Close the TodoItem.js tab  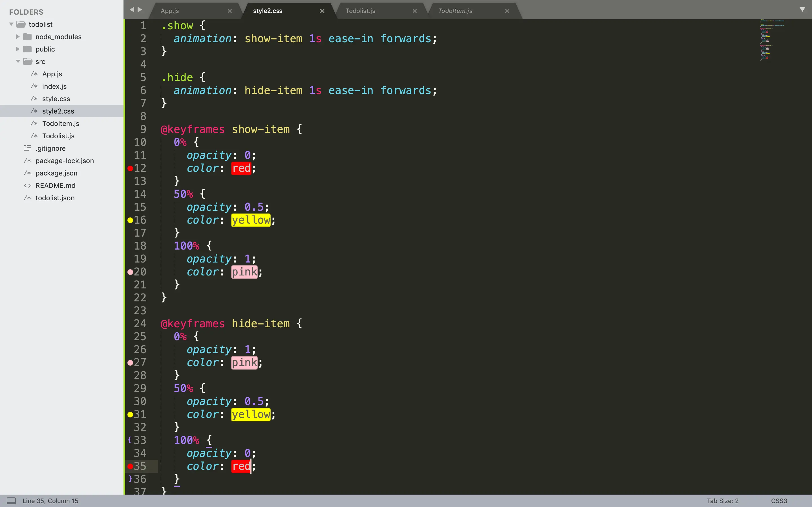tap(507, 11)
